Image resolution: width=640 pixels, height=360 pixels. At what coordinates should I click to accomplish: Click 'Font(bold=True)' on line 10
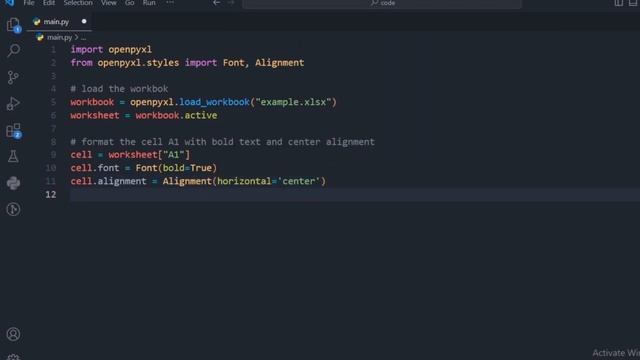[x=176, y=168]
